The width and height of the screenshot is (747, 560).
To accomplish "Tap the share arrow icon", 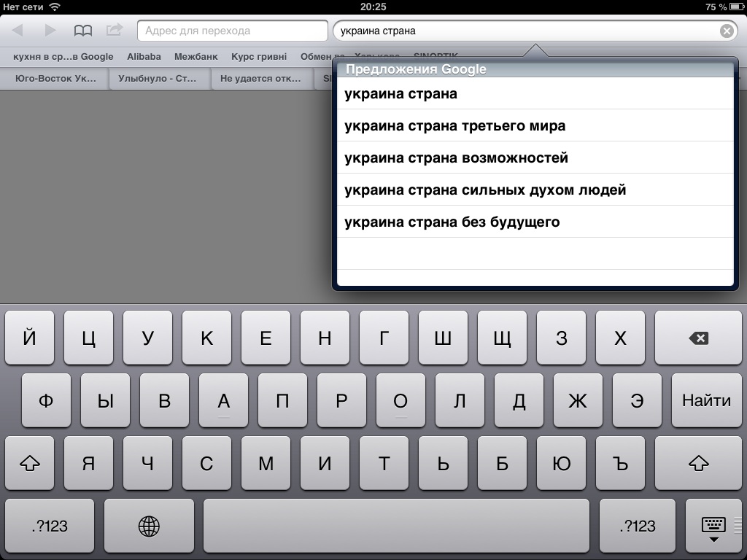I will point(115,29).
